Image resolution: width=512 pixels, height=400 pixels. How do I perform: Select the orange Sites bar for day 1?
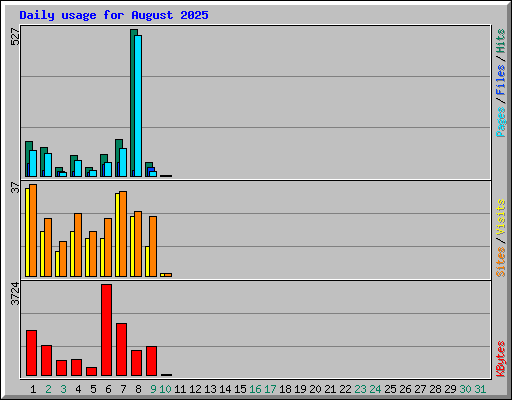tap(33, 230)
